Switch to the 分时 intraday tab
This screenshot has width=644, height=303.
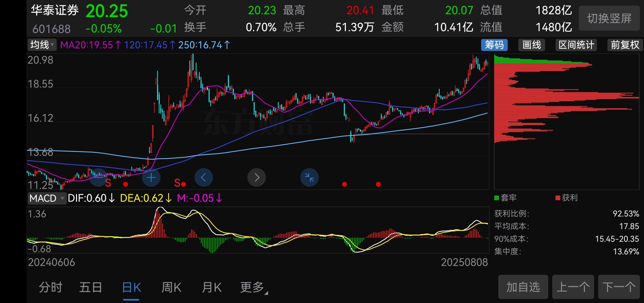click(50, 287)
